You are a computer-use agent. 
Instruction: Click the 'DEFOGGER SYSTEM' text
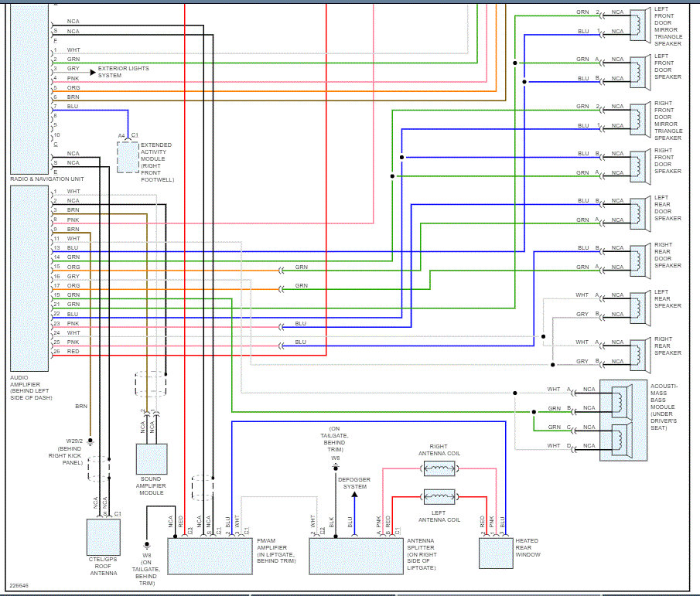click(354, 483)
